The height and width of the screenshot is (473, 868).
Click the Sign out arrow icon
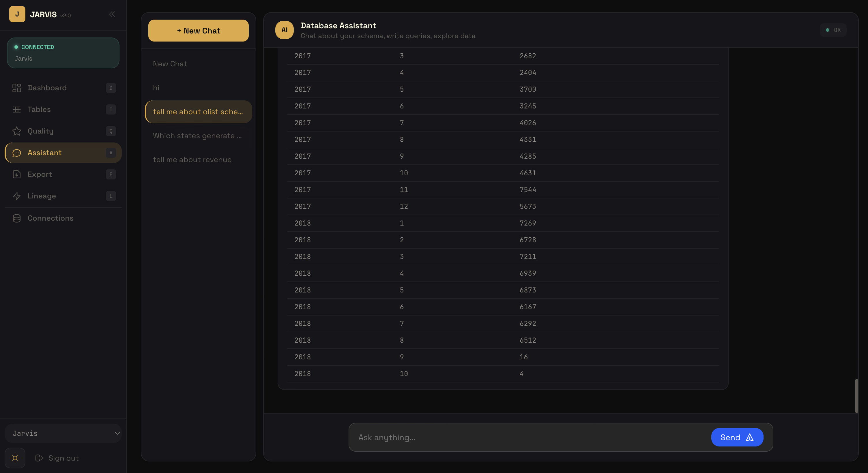click(x=39, y=458)
